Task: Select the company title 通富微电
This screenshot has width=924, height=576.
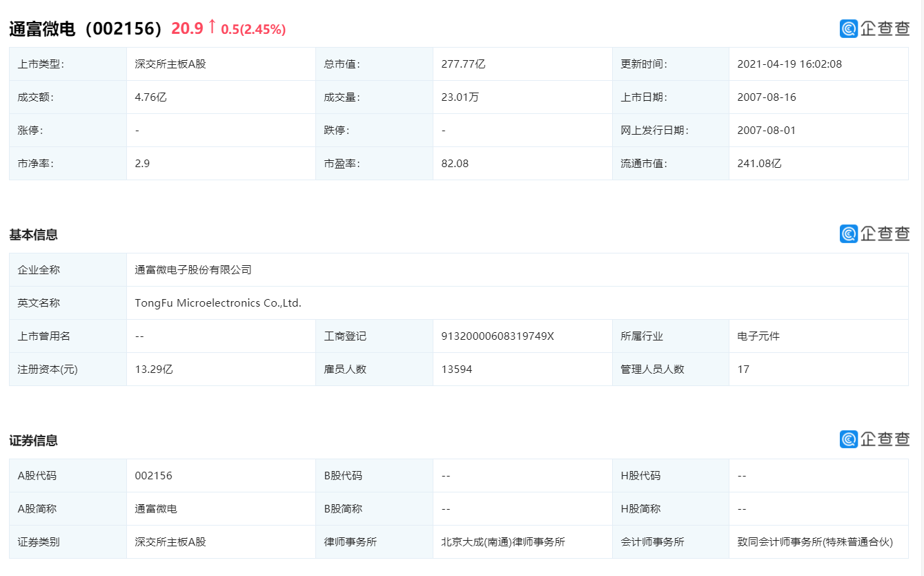Action: (43, 29)
